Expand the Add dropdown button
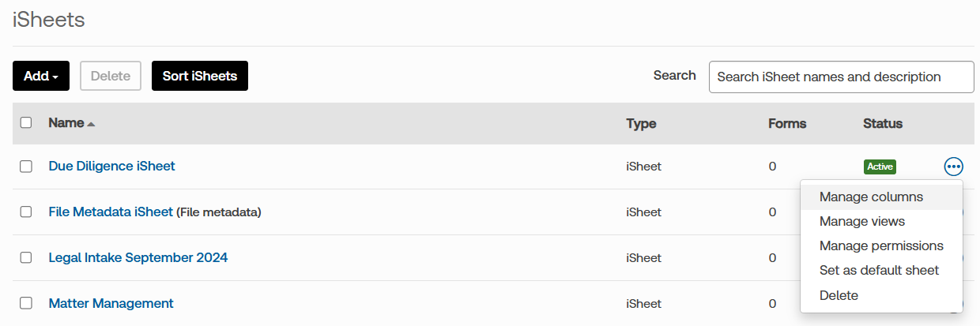Viewport: 980px width, 326px height. (x=41, y=76)
